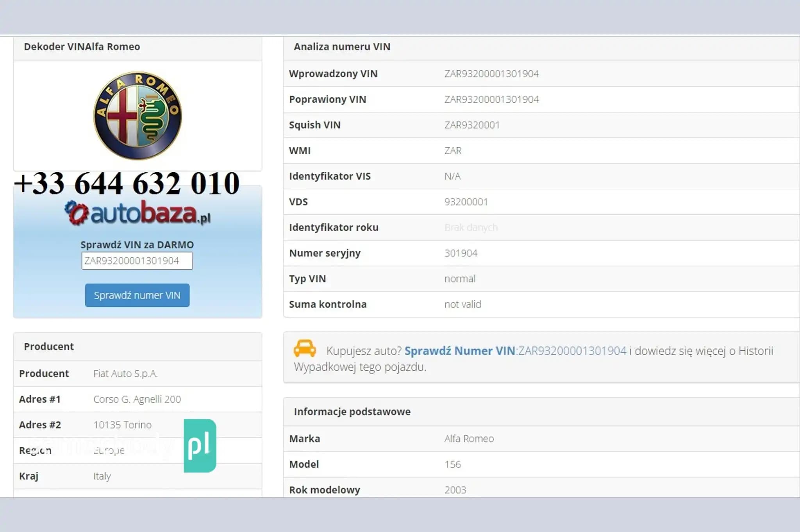
Task: Click the WMI value ZAR
Action: 453,151
